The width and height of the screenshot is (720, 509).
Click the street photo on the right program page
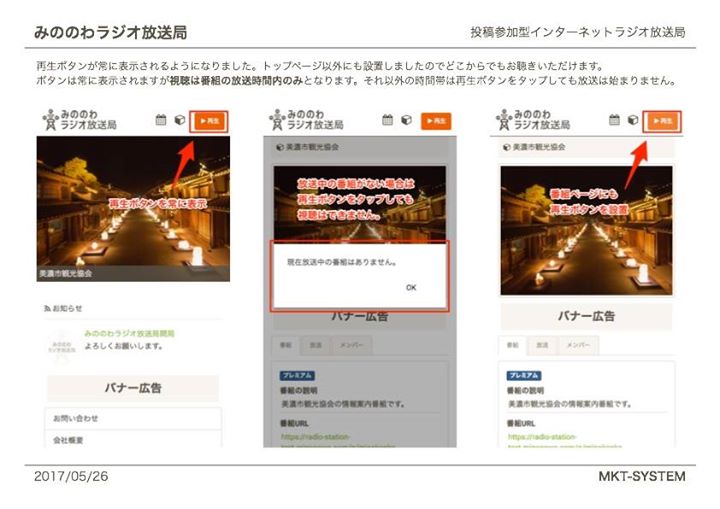(x=586, y=231)
